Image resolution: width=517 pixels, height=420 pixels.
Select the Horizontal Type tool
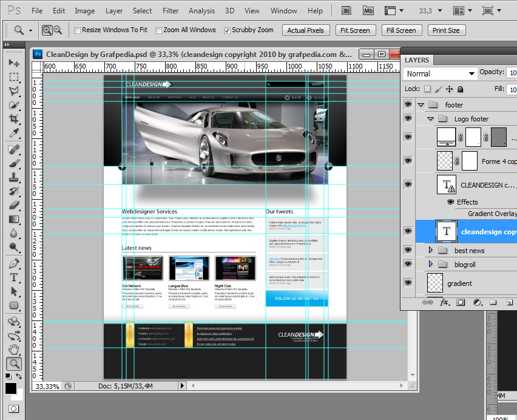(x=14, y=277)
